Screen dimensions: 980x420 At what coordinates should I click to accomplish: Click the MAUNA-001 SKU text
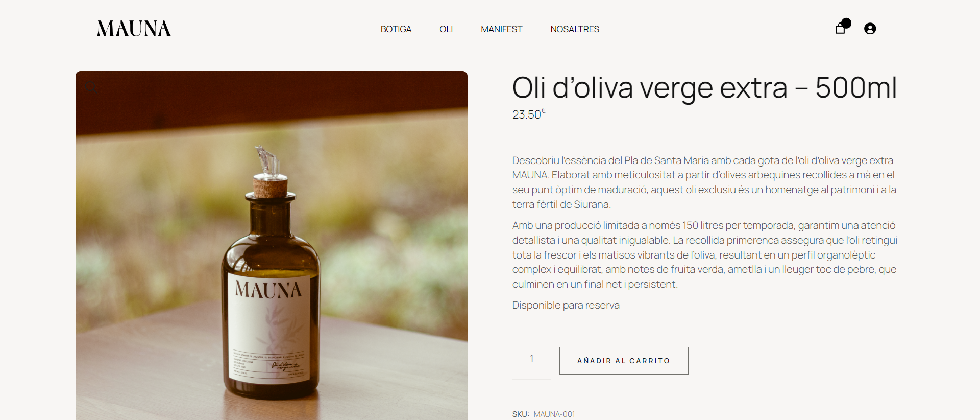click(554, 414)
